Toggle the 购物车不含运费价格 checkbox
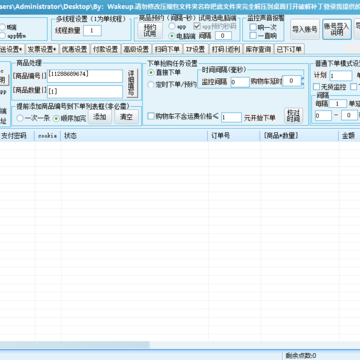The width and height of the screenshot is (360, 360). (151, 116)
